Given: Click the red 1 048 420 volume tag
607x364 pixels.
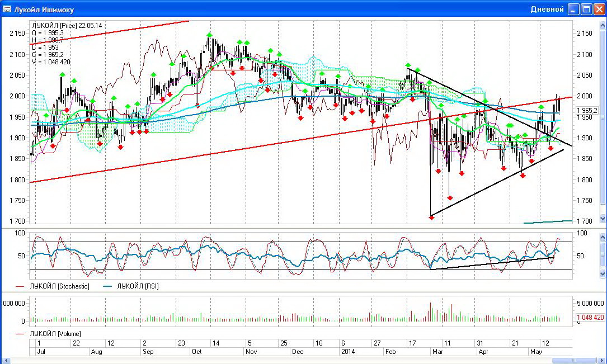Looking at the screenshot, I should [x=590, y=318].
